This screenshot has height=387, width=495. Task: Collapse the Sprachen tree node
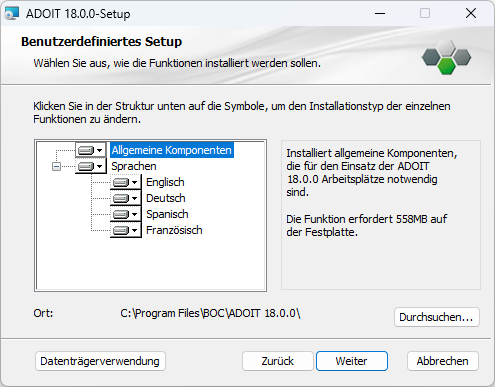click(57, 166)
